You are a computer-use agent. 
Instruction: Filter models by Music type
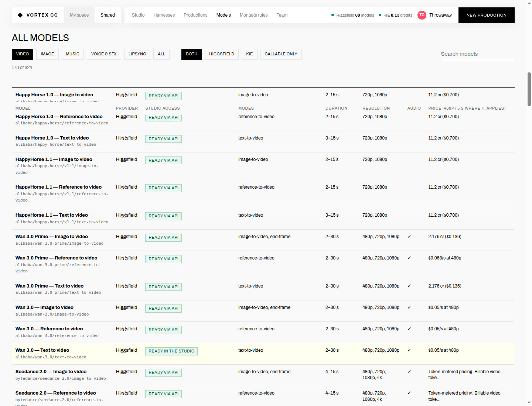point(73,54)
